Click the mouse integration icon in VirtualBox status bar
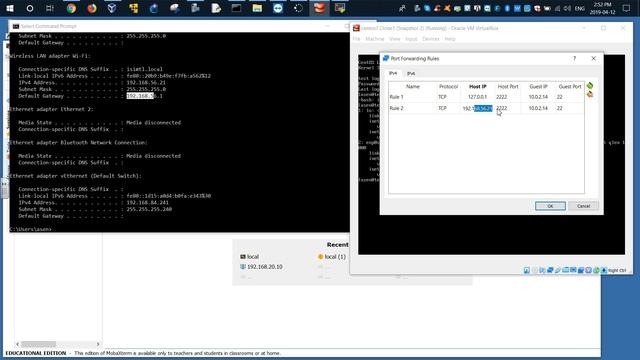The width and height of the screenshot is (640, 360). [596, 270]
